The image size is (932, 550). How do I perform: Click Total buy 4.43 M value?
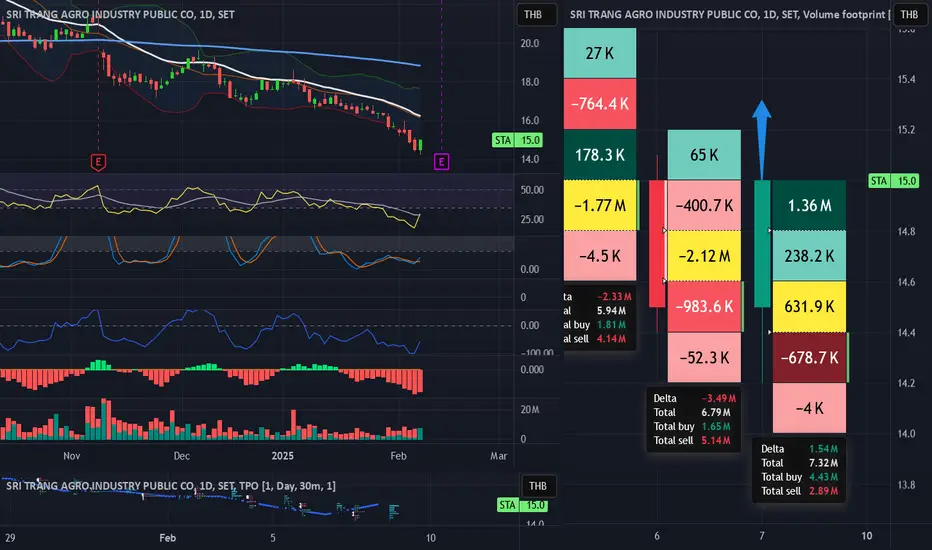tap(823, 477)
